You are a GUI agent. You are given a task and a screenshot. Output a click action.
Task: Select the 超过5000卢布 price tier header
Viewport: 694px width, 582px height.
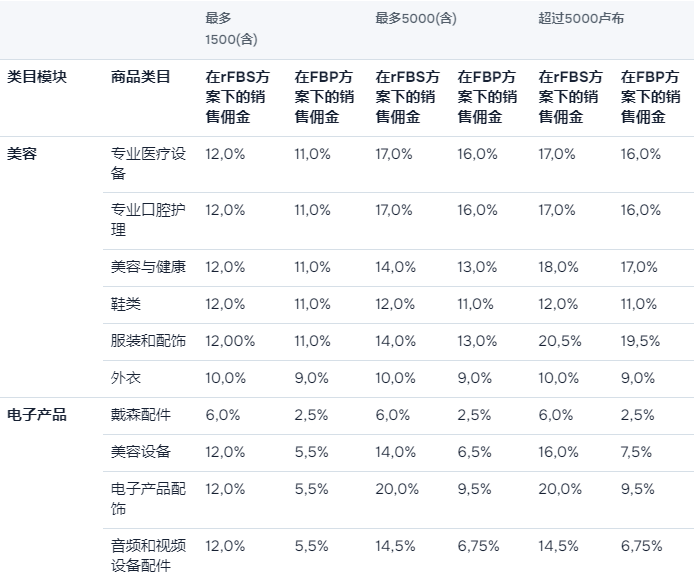coord(581,19)
